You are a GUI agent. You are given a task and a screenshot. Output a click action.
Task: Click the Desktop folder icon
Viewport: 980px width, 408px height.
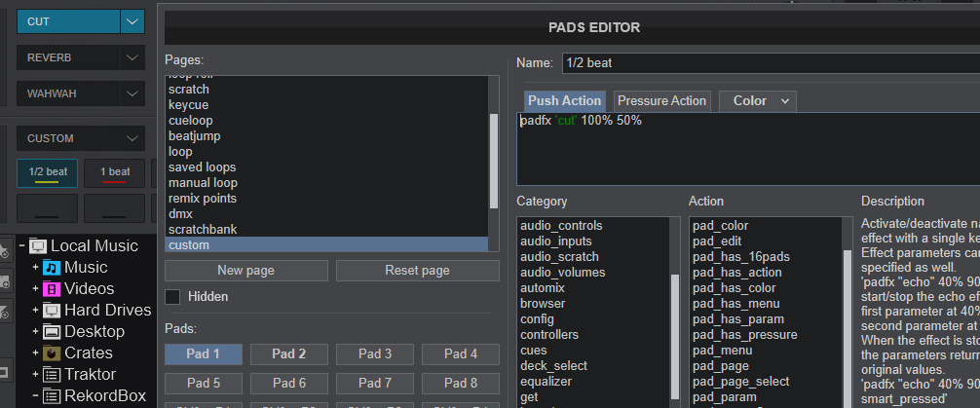tap(52, 332)
